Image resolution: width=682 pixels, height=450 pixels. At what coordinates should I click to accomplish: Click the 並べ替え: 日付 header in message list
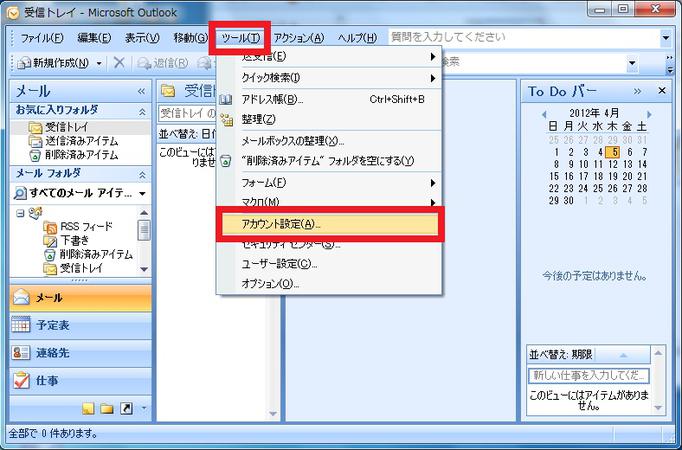(x=187, y=134)
